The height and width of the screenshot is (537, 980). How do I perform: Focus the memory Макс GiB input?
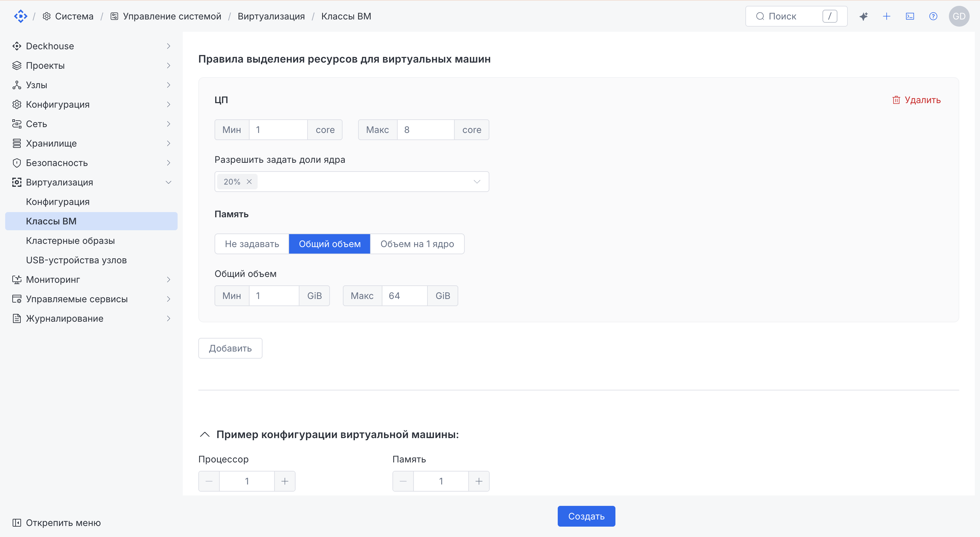click(404, 296)
